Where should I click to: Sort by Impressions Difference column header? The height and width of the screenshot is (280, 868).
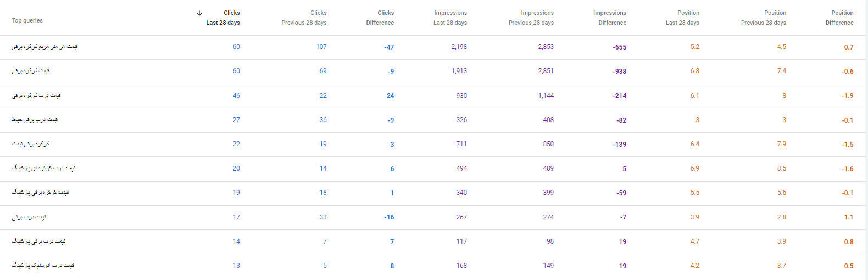(610, 18)
